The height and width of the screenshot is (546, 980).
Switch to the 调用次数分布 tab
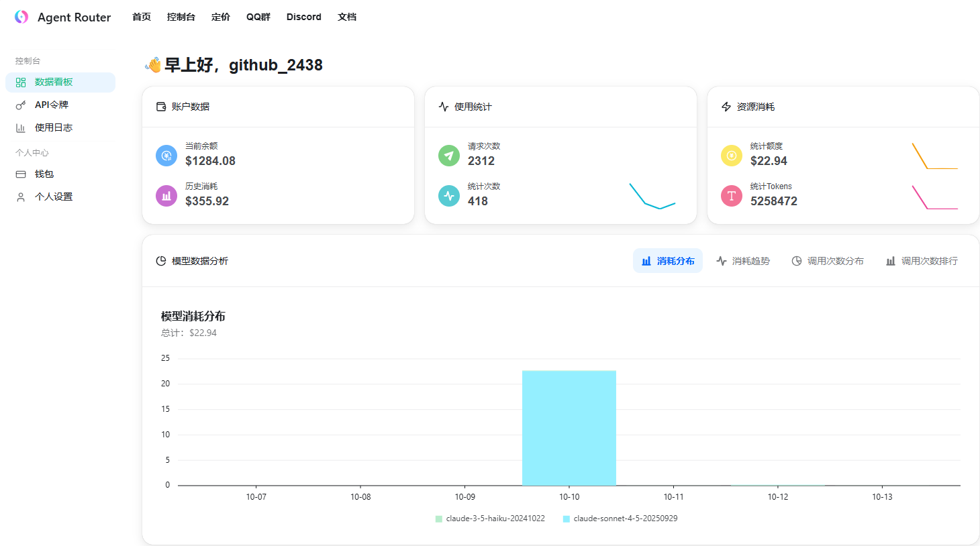point(828,261)
